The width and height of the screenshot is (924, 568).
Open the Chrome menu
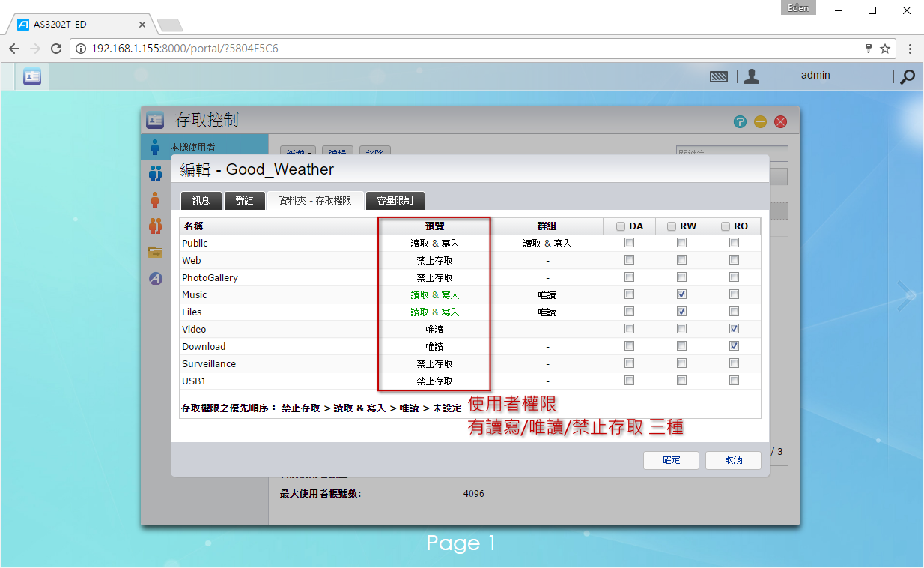pyautogui.click(x=910, y=49)
